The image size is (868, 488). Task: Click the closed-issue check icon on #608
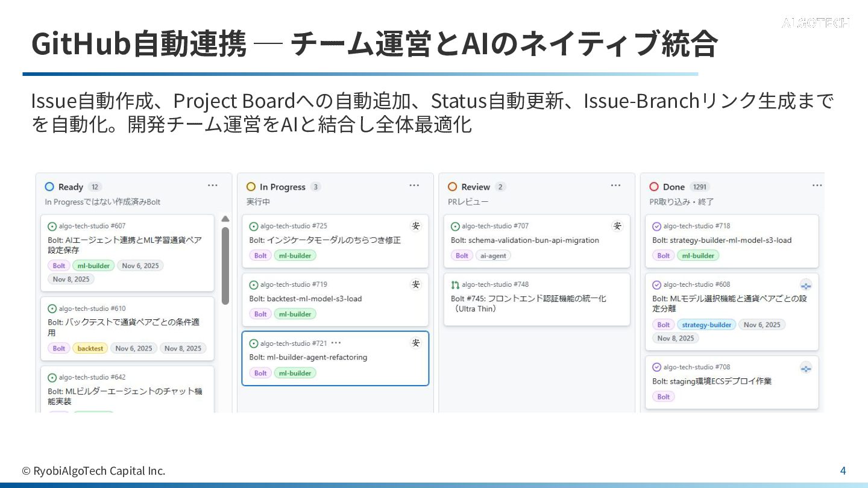point(657,285)
